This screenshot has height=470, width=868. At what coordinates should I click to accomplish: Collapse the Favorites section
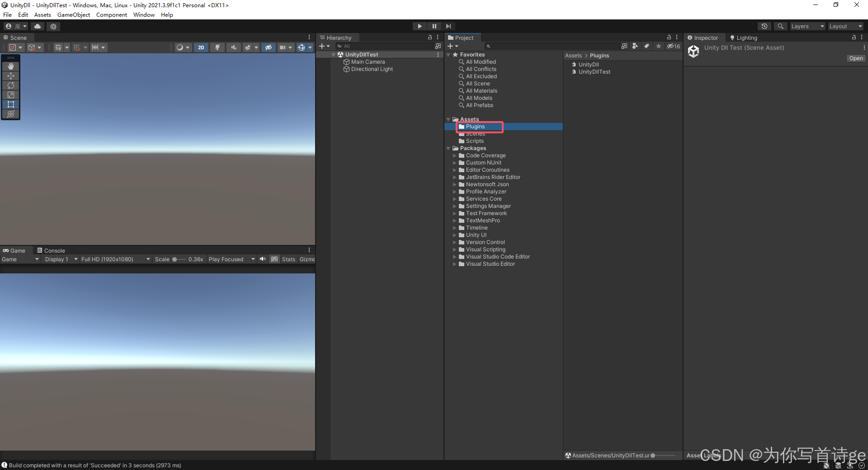[448, 55]
